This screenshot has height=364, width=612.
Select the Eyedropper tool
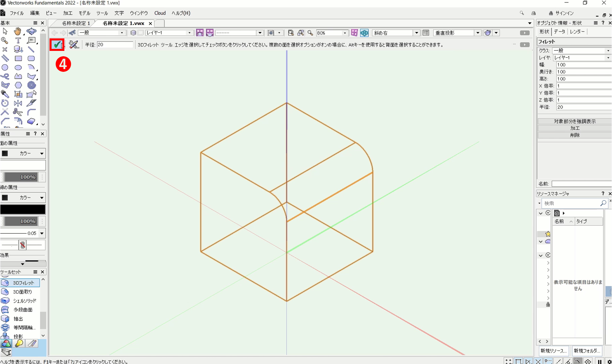(5, 94)
